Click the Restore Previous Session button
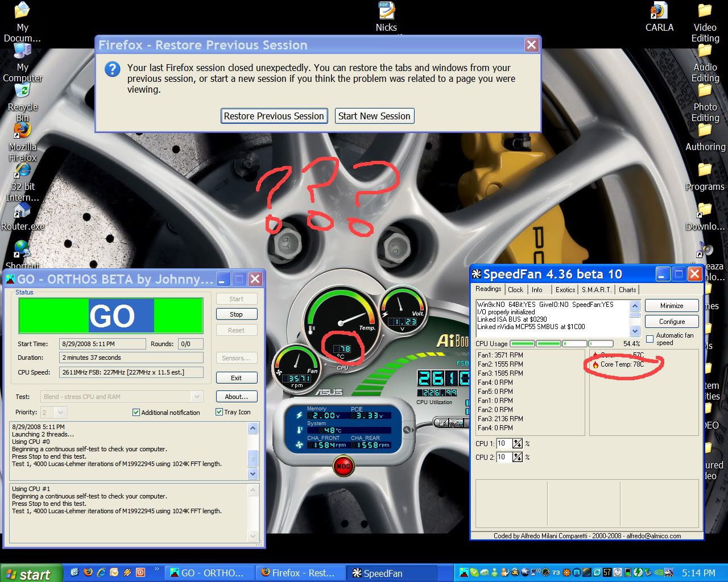This screenshot has height=582, width=728. [274, 116]
